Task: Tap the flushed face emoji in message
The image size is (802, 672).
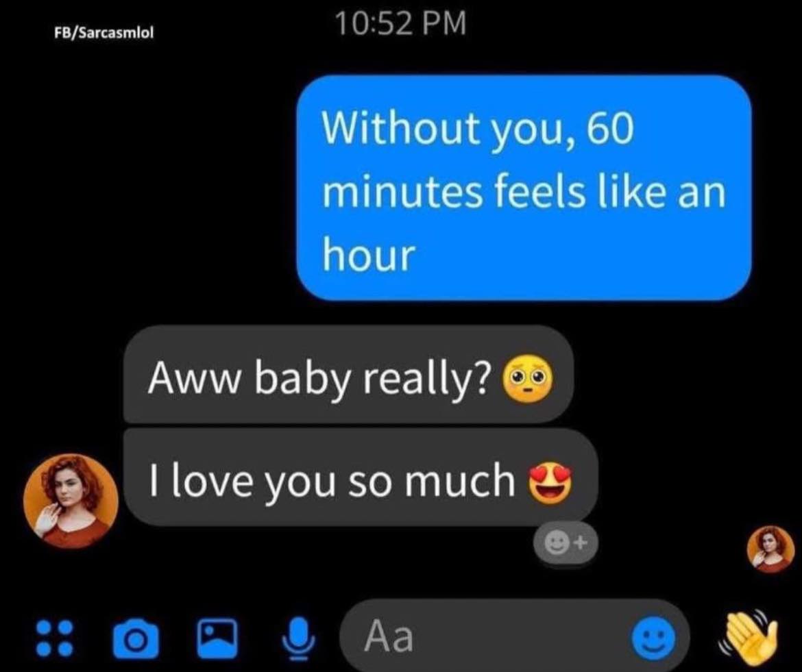Action: [x=529, y=379]
